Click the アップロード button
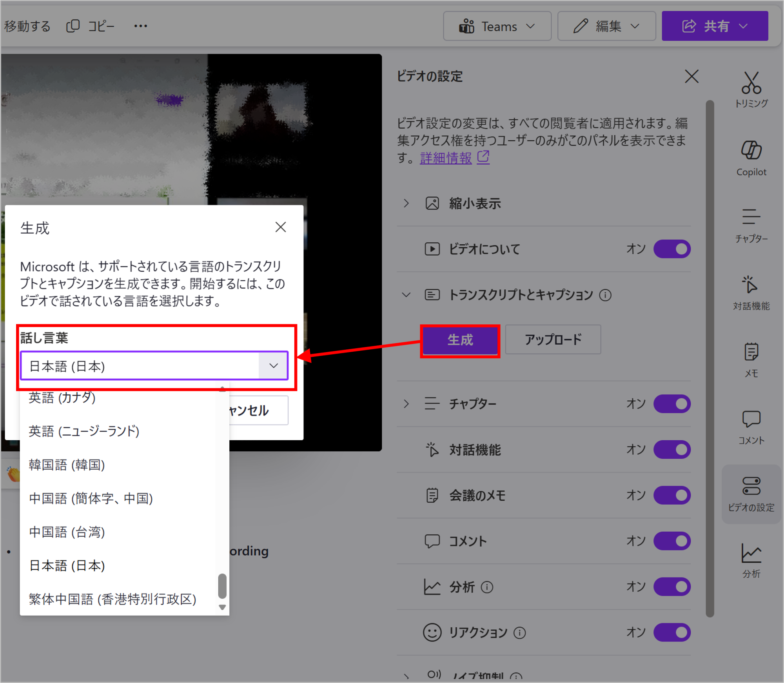The height and width of the screenshot is (683, 784). point(553,340)
